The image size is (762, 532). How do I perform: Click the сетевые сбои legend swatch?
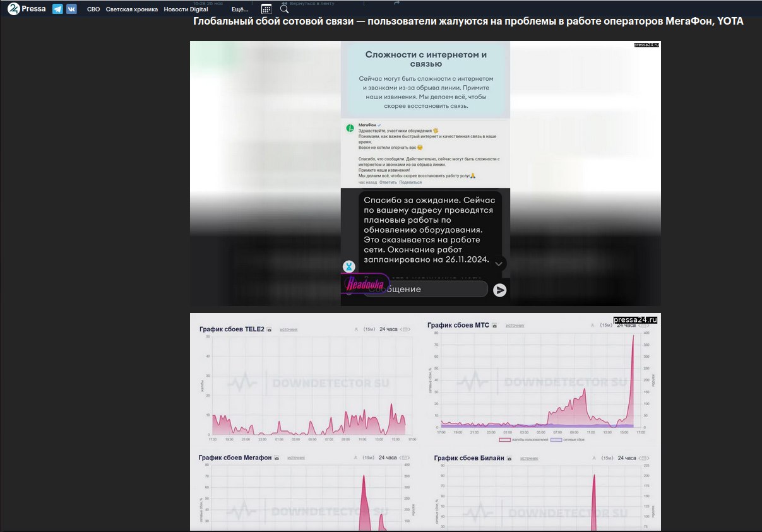[x=556, y=440]
